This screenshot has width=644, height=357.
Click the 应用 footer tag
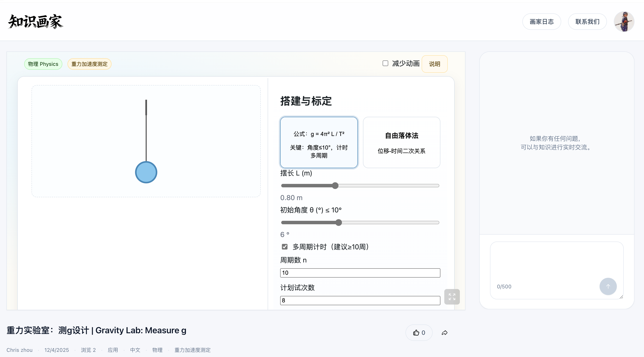click(113, 350)
